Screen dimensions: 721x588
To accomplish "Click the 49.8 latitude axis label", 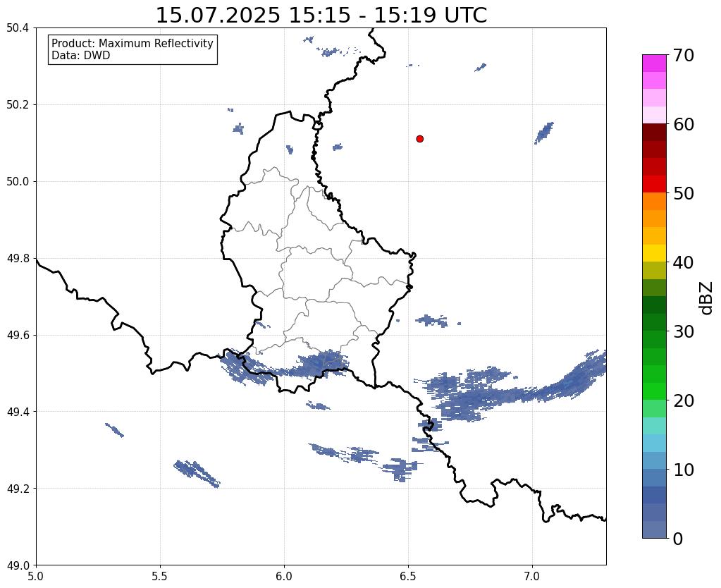I will [x=18, y=259].
